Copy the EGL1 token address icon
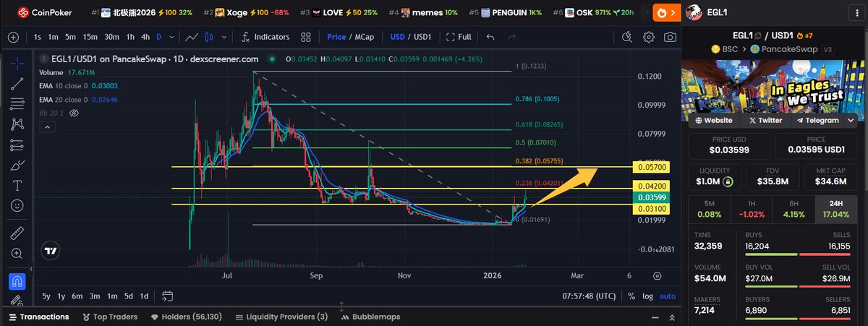868x326 pixels. pos(758,35)
